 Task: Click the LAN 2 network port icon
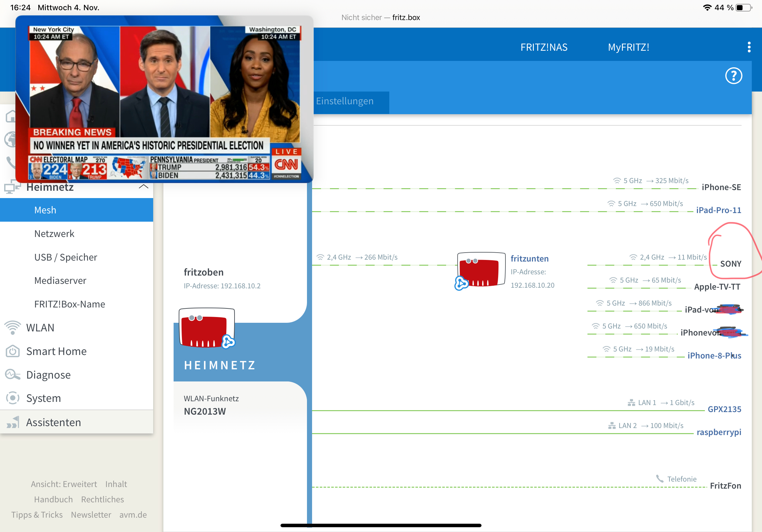click(x=612, y=425)
